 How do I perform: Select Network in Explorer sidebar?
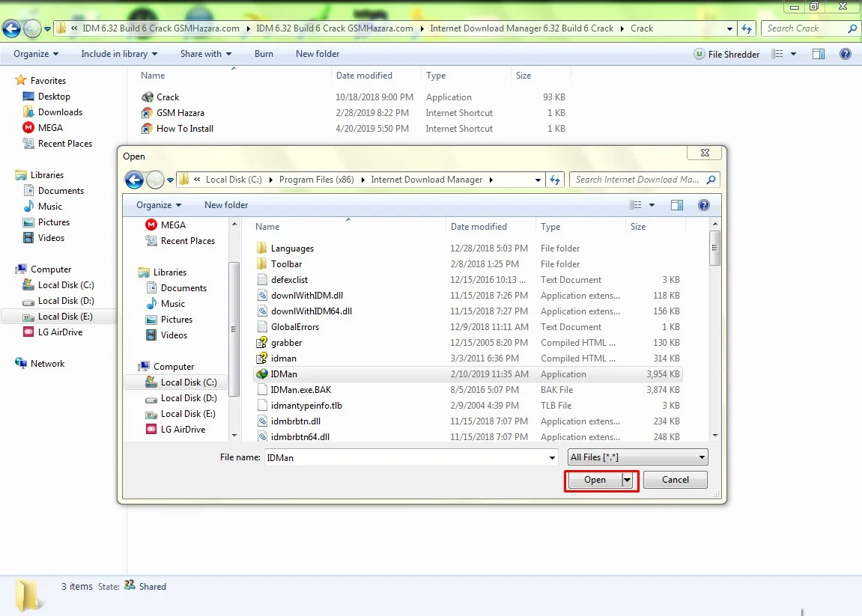tap(47, 364)
